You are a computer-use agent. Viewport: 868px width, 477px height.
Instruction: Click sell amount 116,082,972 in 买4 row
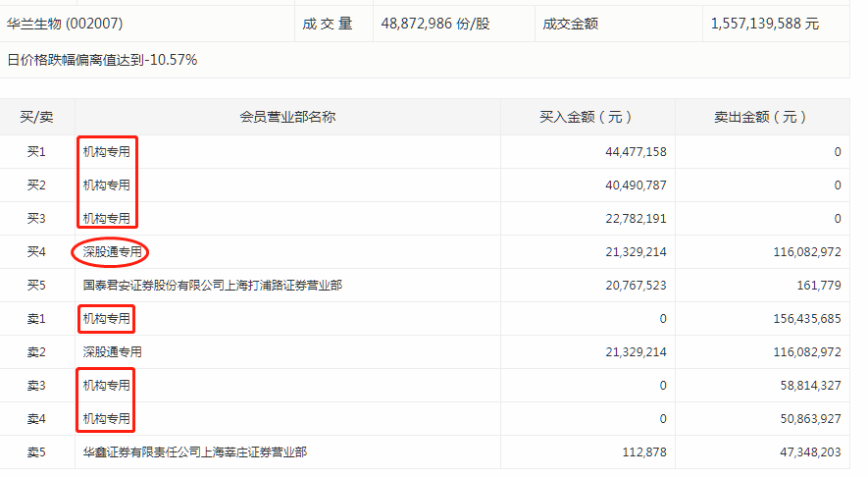pos(807,252)
